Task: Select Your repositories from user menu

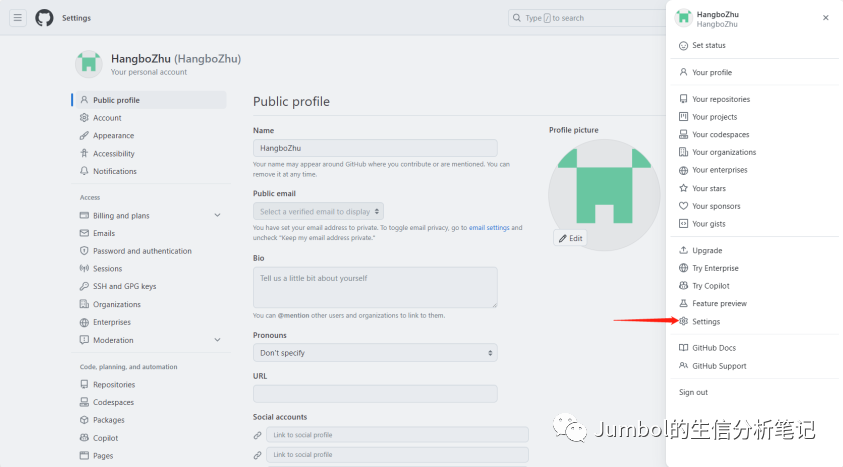Action: pos(721,99)
